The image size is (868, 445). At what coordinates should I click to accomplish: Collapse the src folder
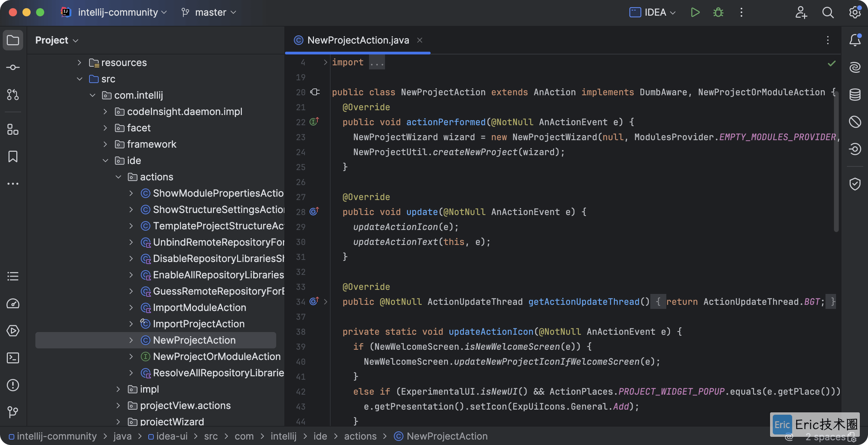79,79
